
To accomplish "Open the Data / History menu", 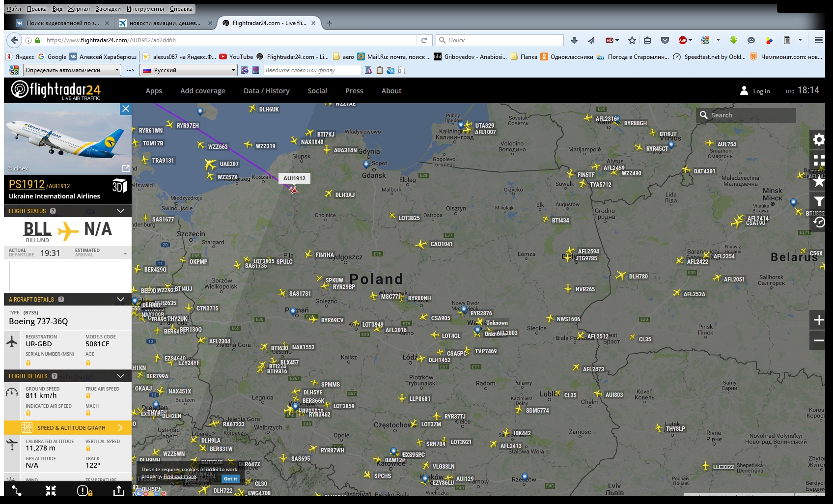I will (x=266, y=91).
